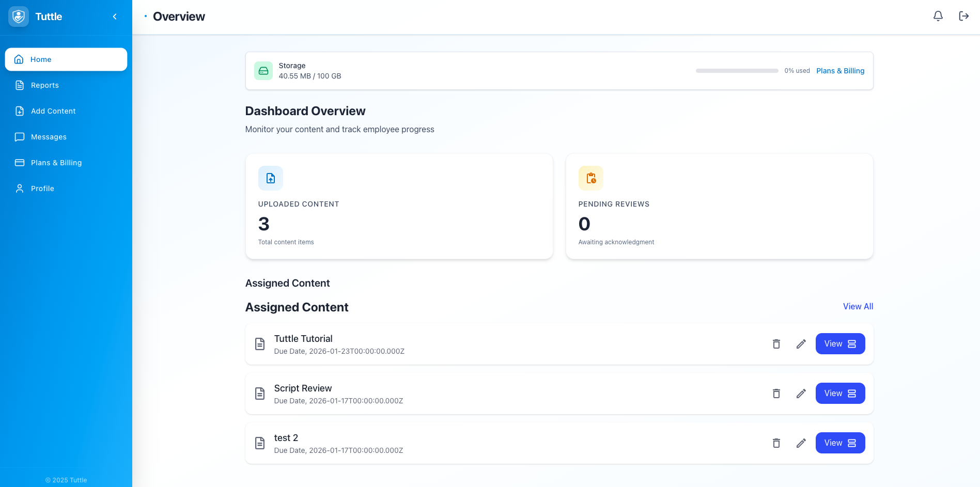This screenshot has height=487, width=980.
Task: Collapse the sidebar with the chevron arrow
Action: (x=115, y=16)
